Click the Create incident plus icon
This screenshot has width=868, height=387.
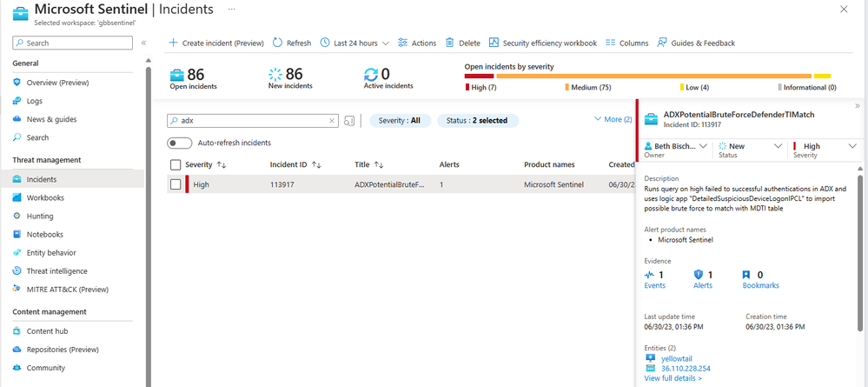[x=173, y=43]
